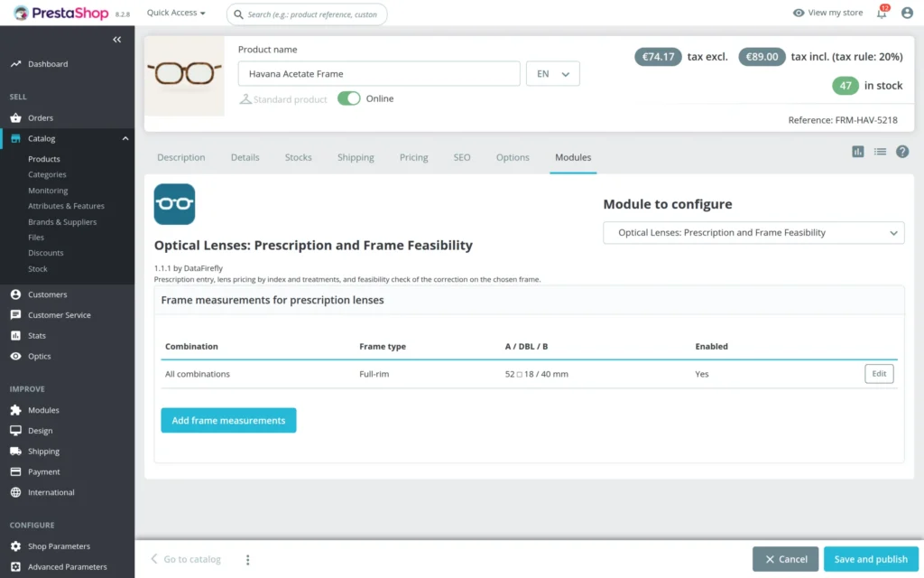Switch to the Shipping tab
Image resolution: width=924 pixels, height=578 pixels.
click(x=356, y=157)
